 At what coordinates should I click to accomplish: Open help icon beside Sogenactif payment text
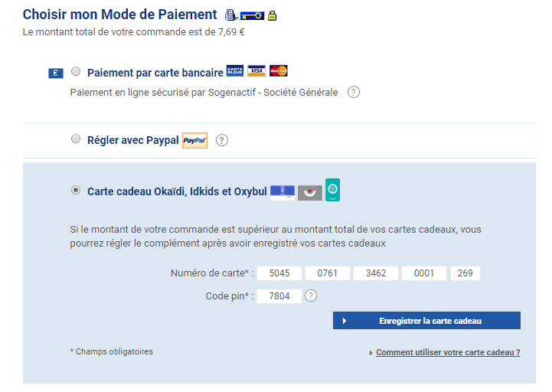pyautogui.click(x=354, y=93)
